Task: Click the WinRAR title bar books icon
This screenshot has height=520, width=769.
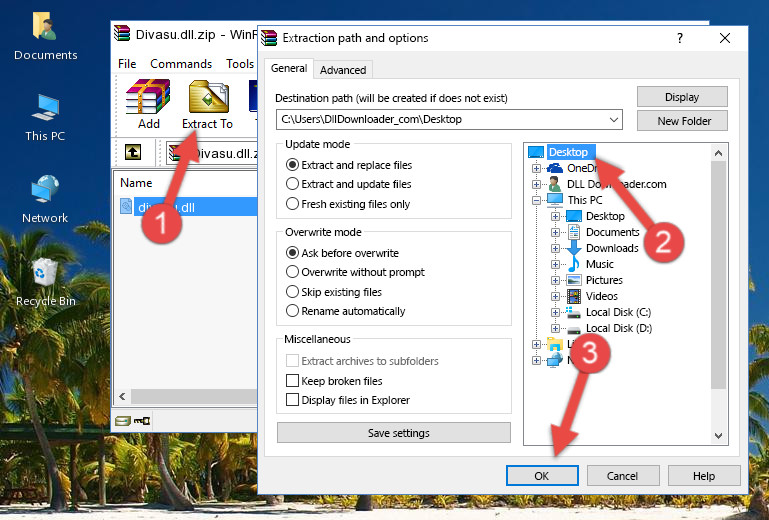Action: click(122, 33)
